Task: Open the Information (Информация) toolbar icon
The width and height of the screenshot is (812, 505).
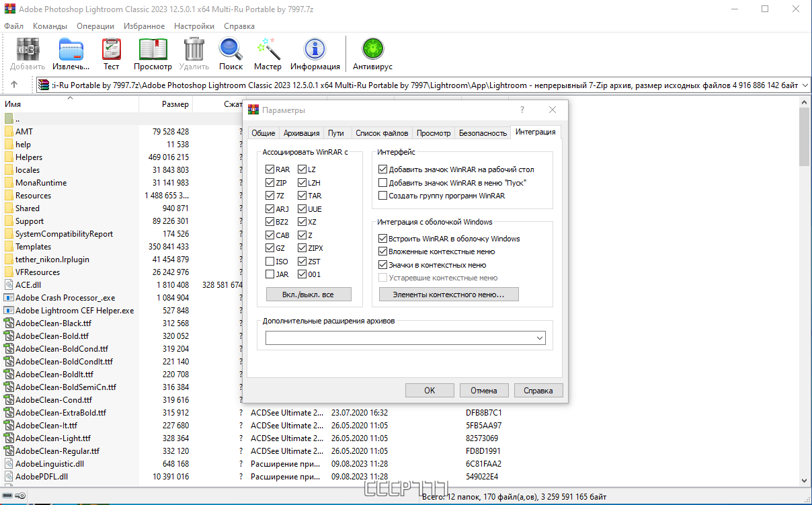Action: 315,49
